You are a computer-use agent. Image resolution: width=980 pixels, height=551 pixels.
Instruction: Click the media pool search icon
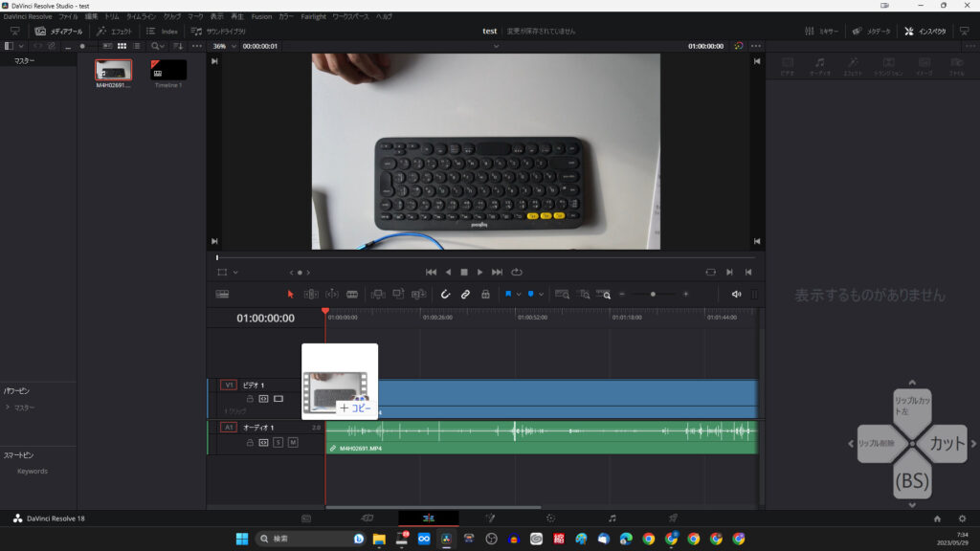155,46
